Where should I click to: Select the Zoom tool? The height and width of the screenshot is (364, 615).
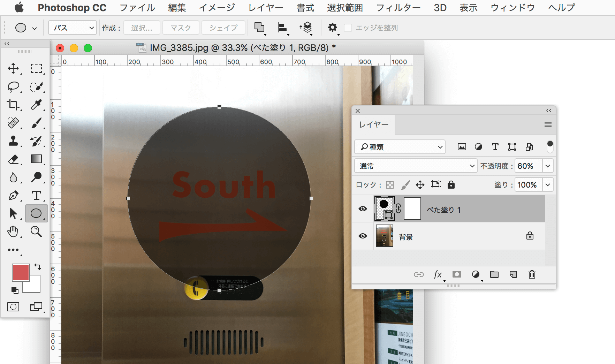tap(36, 232)
